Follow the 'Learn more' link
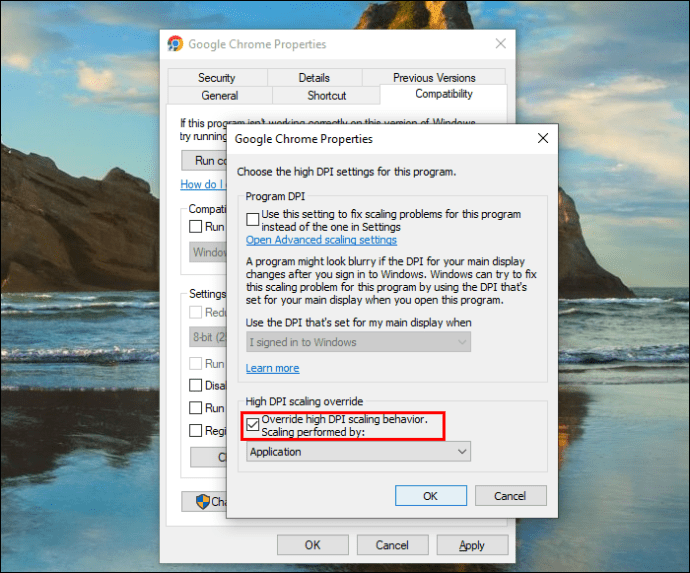This screenshot has width=690, height=573. tap(272, 368)
